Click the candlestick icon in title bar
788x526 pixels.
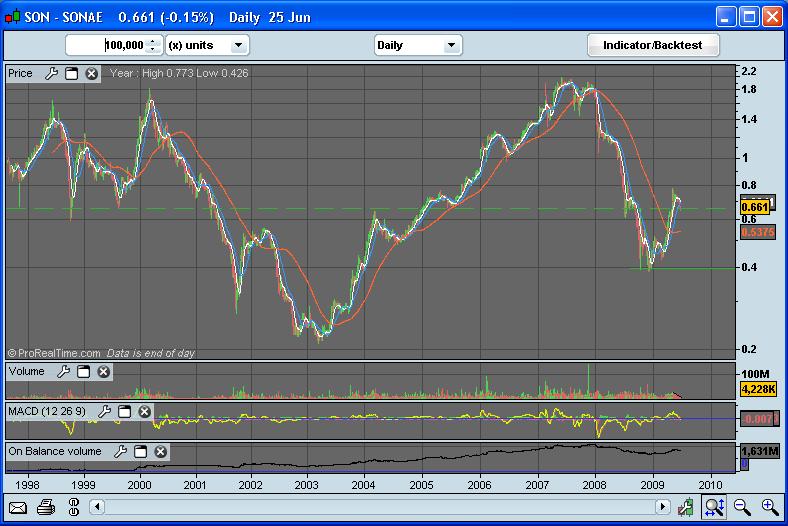pos(13,17)
